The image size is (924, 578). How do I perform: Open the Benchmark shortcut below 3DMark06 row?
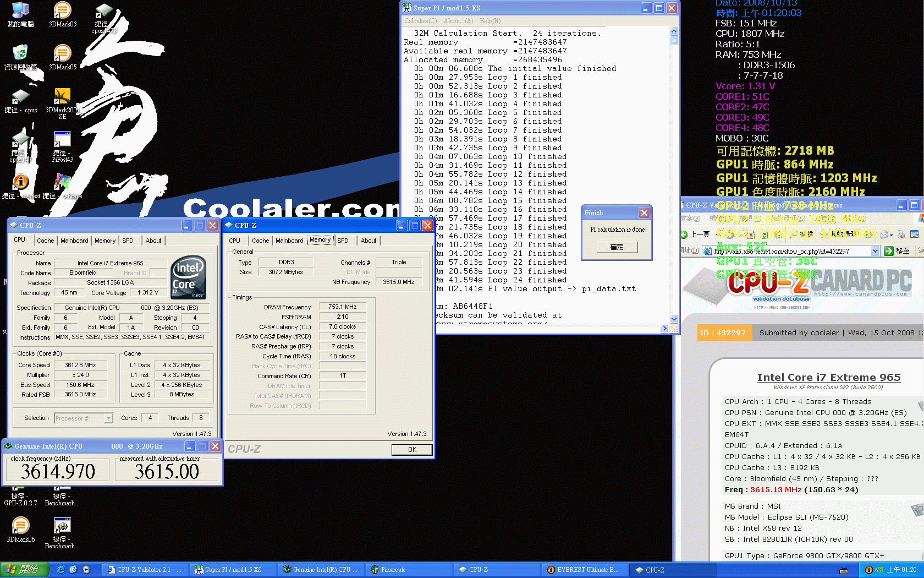click(x=62, y=533)
